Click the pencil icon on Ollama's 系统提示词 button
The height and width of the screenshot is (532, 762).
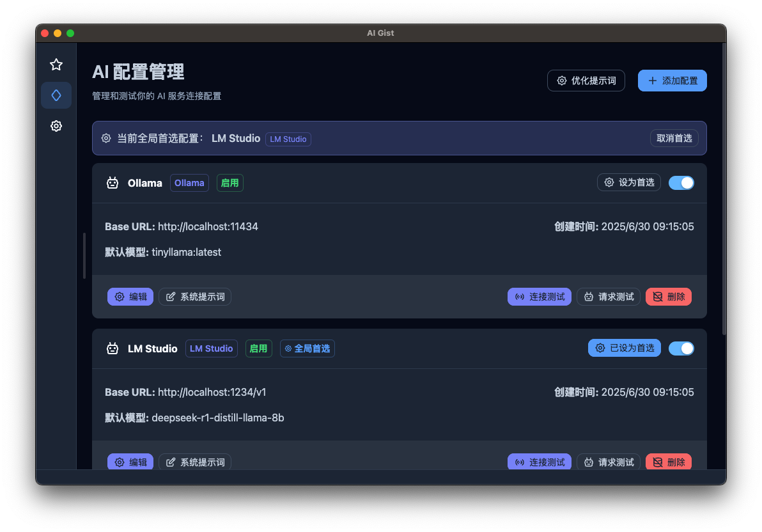(171, 296)
